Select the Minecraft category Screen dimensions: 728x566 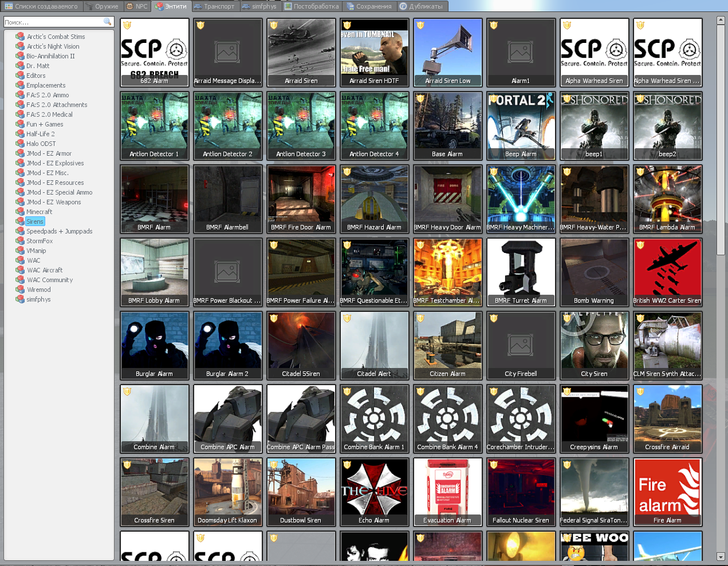[x=40, y=212]
